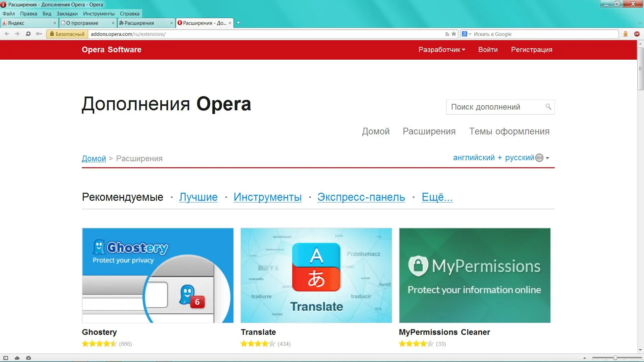Go back using the back arrow
The height and width of the screenshot is (362, 644).
coord(7,34)
